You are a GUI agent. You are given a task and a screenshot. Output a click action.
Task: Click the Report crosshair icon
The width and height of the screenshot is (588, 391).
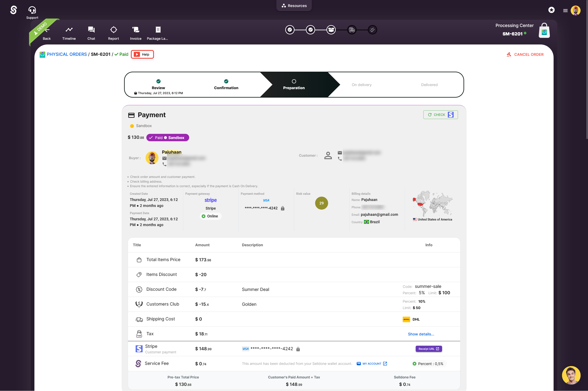click(113, 30)
